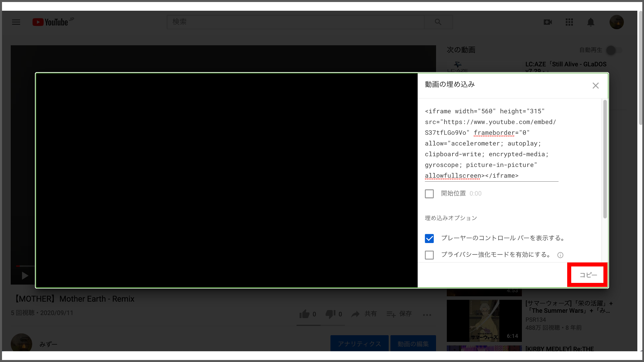
Task: Enable privacy-enhanced mode checkbox
Action: (x=429, y=255)
